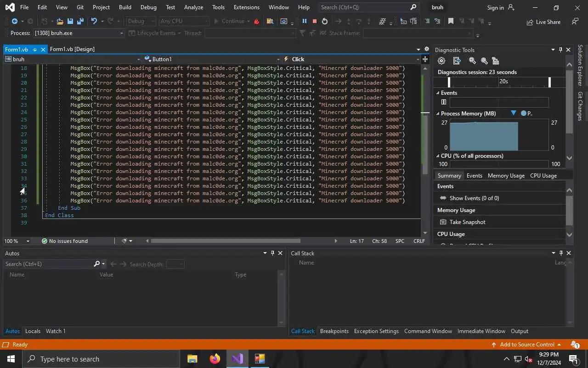Pause execution with the Break All button
The width and height of the screenshot is (588, 368).
coord(304,21)
